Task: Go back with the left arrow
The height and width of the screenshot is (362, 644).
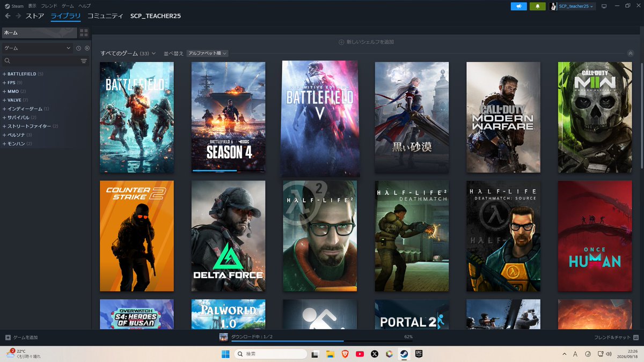Action: click(x=8, y=16)
